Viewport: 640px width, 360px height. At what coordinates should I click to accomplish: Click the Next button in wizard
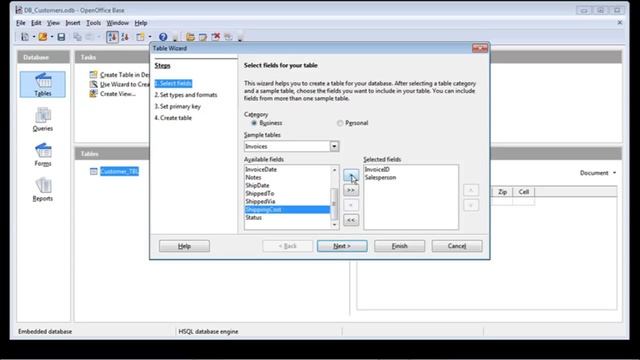click(342, 246)
